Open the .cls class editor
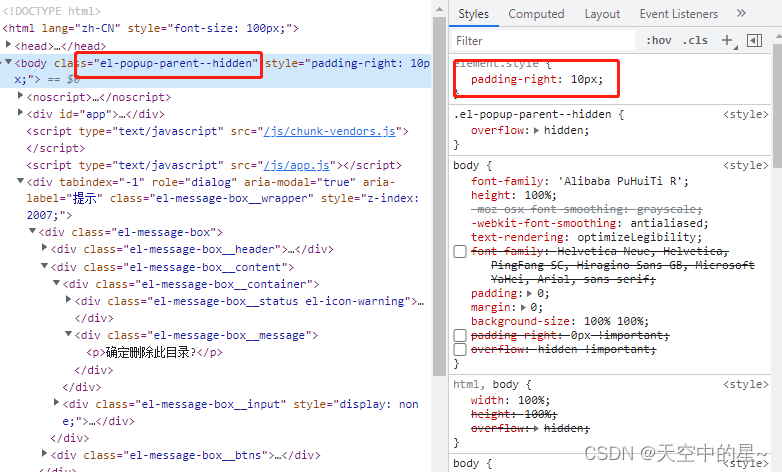Viewport: 782px width, 472px height. pos(695,40)
